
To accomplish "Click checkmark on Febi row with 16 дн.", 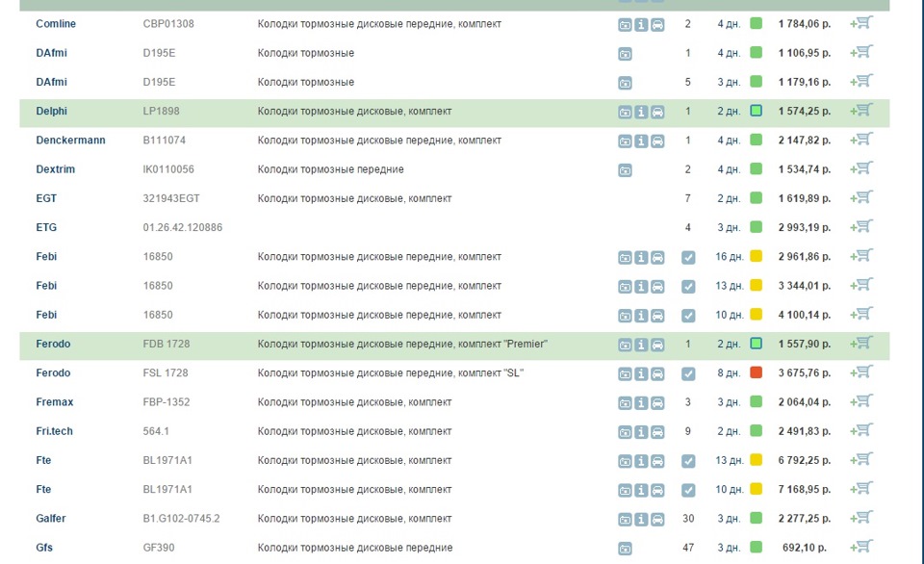I will [x=688, y=258].
